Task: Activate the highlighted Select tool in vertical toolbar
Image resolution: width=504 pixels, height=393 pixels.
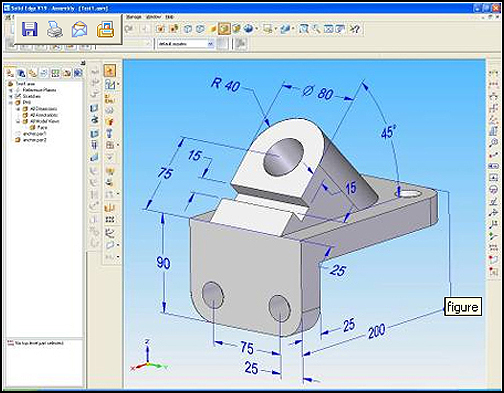Action: point(110,71)
